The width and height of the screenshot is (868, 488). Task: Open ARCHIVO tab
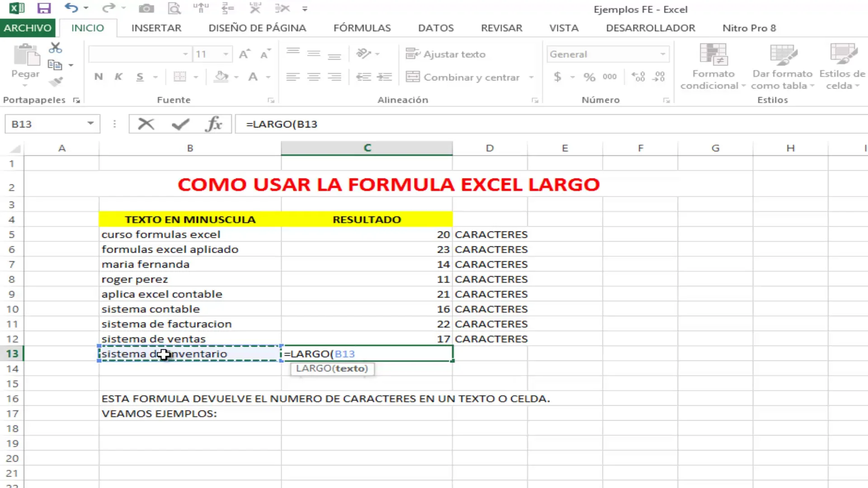[28, 28]
